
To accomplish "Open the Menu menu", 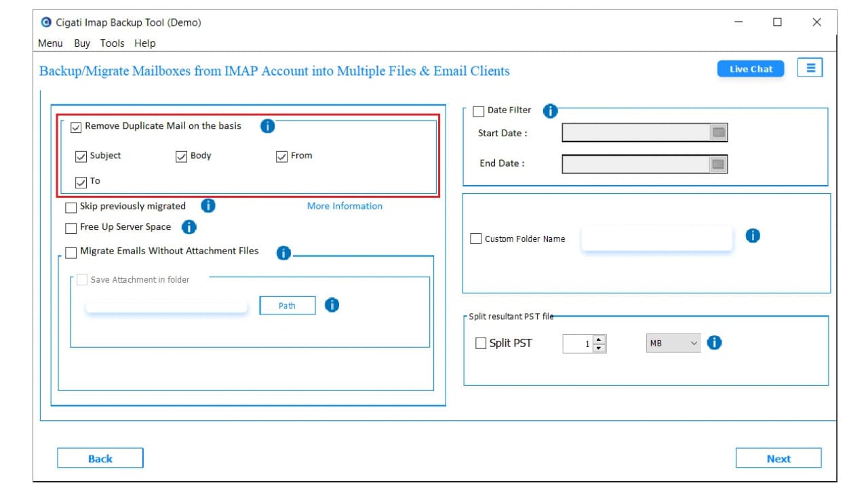I will 50,43.
